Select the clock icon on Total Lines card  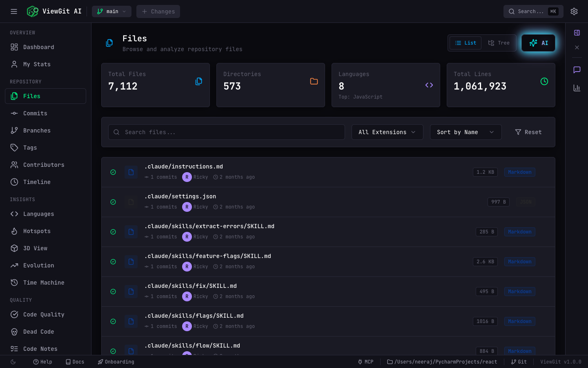point(544,81)
